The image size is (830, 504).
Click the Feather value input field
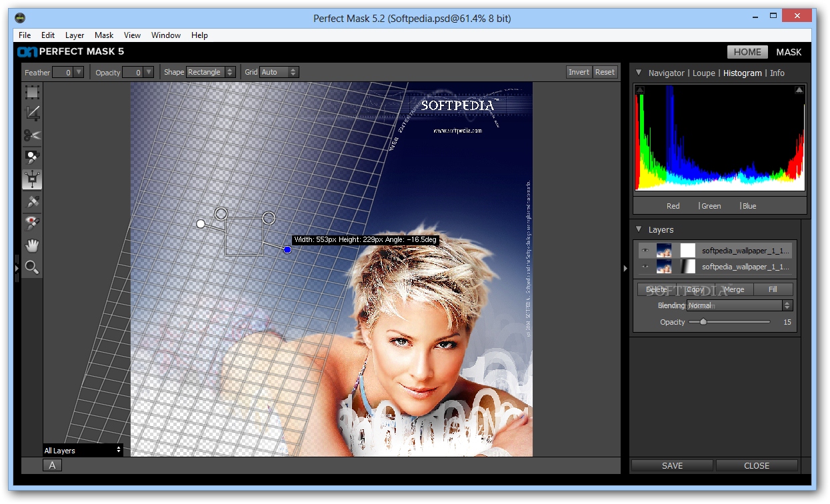(63, 72)
